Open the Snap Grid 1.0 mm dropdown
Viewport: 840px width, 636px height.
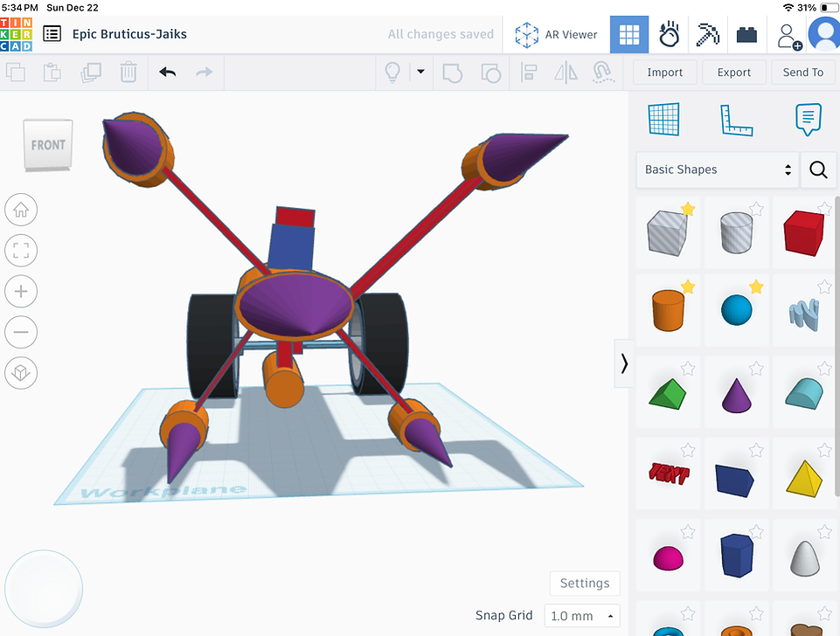[582, 616]
